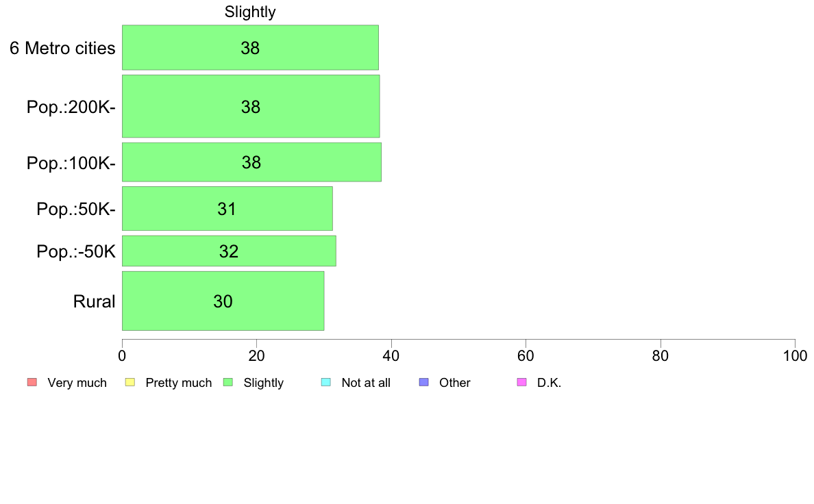Select the Pop.:-50K bar showing 32
This screenshot has height=504, width=814.
pyautogui.click(x=229, y=251)
